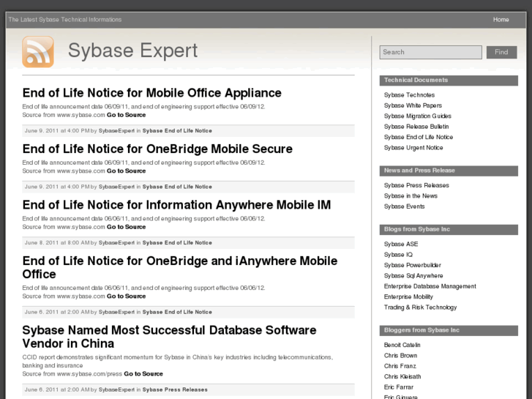Viewport: 532px width, 399px height.
Task: Open End of Life Notice for OneBridge and iAnywhere post
Action: pos(180,267)
